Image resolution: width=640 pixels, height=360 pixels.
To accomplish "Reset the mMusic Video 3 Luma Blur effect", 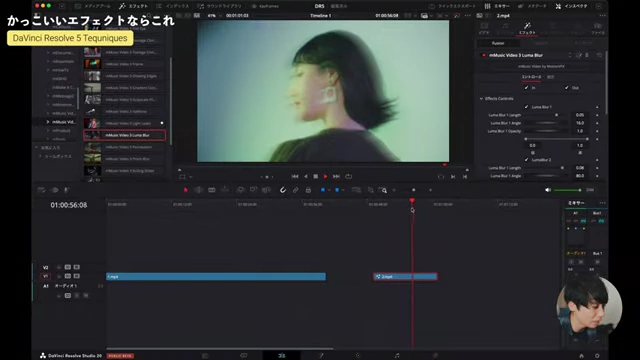I will tap(599, 55).
